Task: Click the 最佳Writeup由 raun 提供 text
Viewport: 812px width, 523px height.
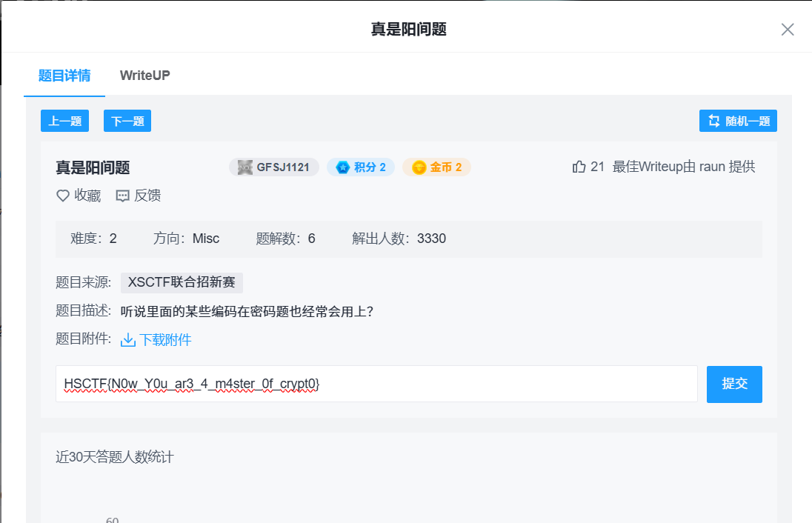Action: pos(684,167)
